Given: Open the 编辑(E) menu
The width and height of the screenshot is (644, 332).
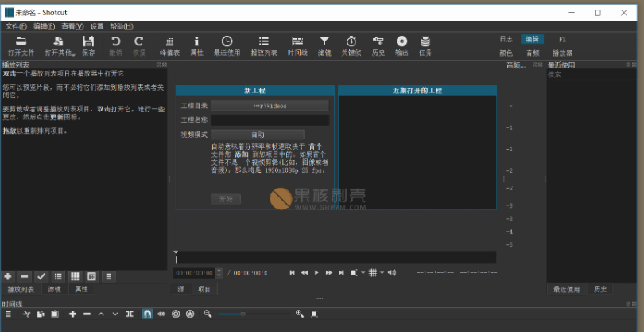Looking at the screenshot, I should pyautogui.click(x=44, y=26).
